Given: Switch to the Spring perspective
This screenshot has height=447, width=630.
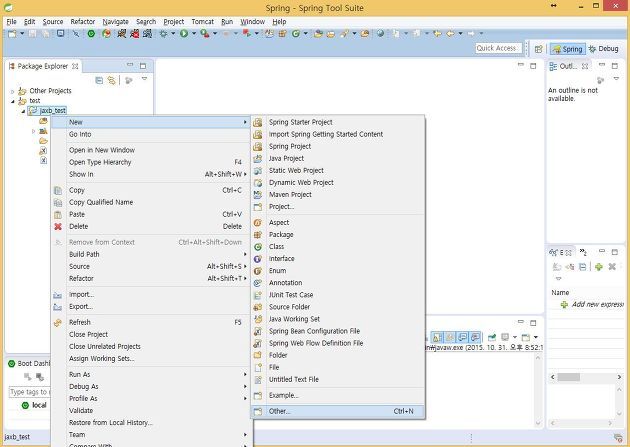Looking at the screenshot, I should (567, 49).
